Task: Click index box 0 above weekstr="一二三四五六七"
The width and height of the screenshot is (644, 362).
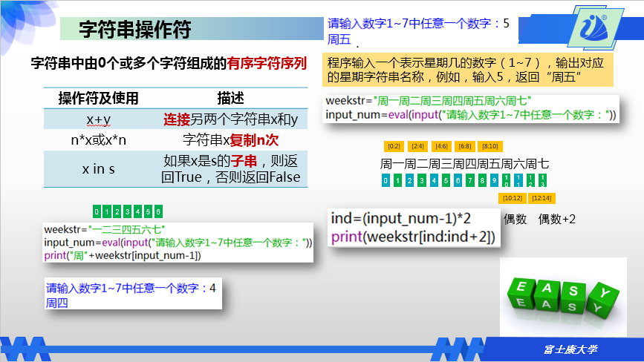Action: [97, 211]
